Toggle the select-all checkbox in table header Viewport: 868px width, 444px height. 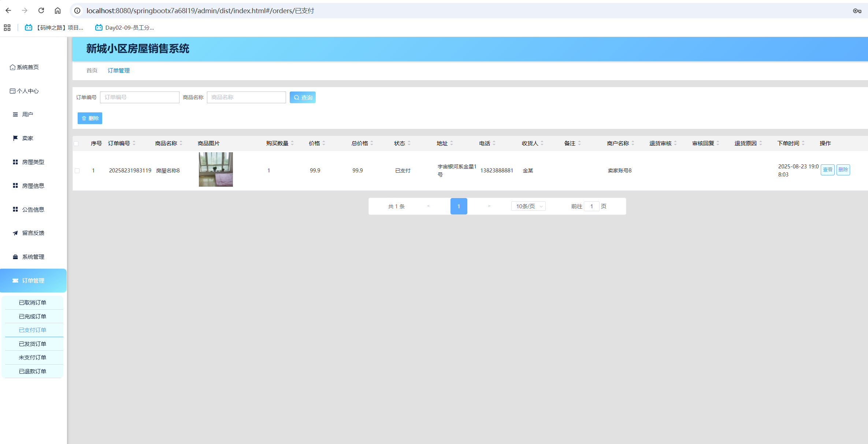coord(76,143)
